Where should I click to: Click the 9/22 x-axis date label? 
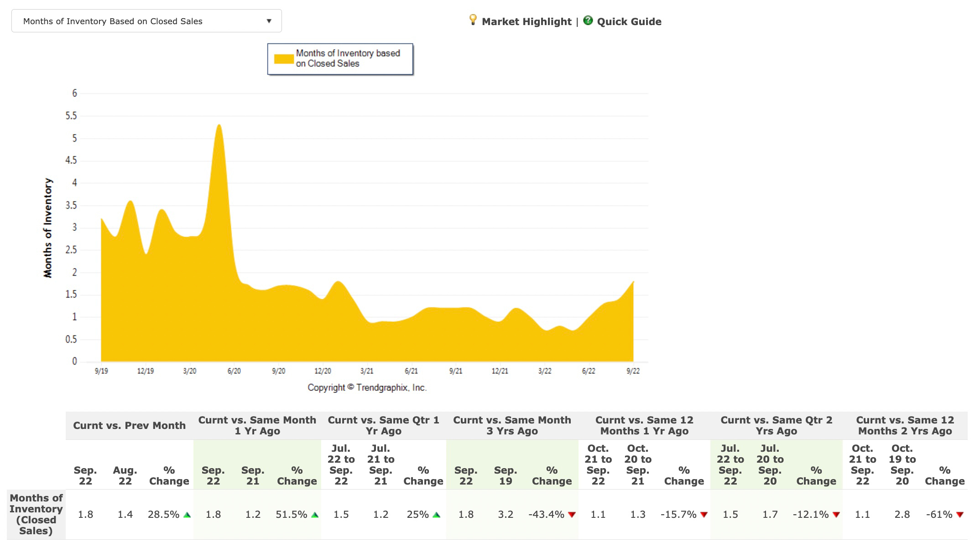(x=633, y=371)
